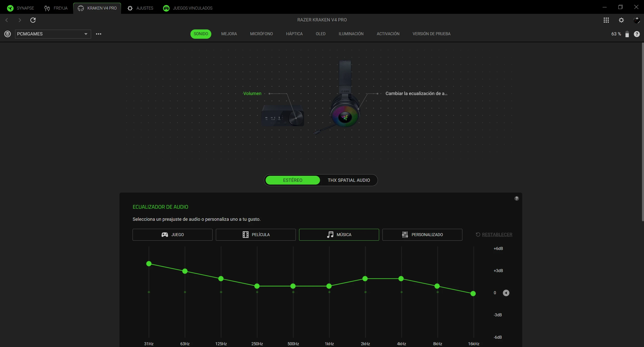Open the help question mark in header
The width and height of the screenshot is (644, 347).
click(637, 34)
